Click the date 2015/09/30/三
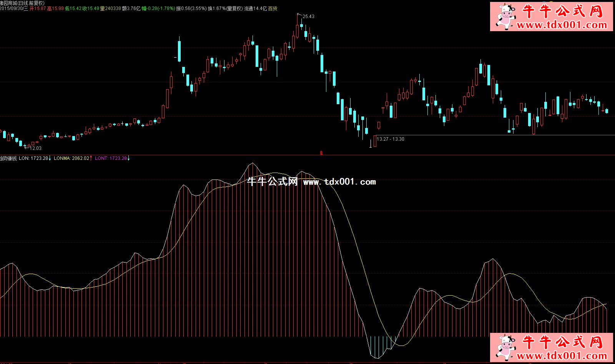Screen dimensions: 615x364 tap(14, 8)
